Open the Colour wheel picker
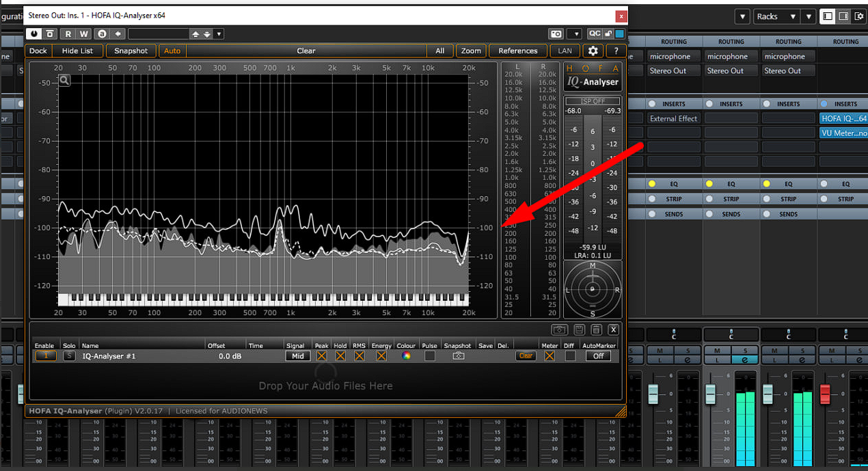The width and height of the screenshot is (868, 471). [407, 355]
